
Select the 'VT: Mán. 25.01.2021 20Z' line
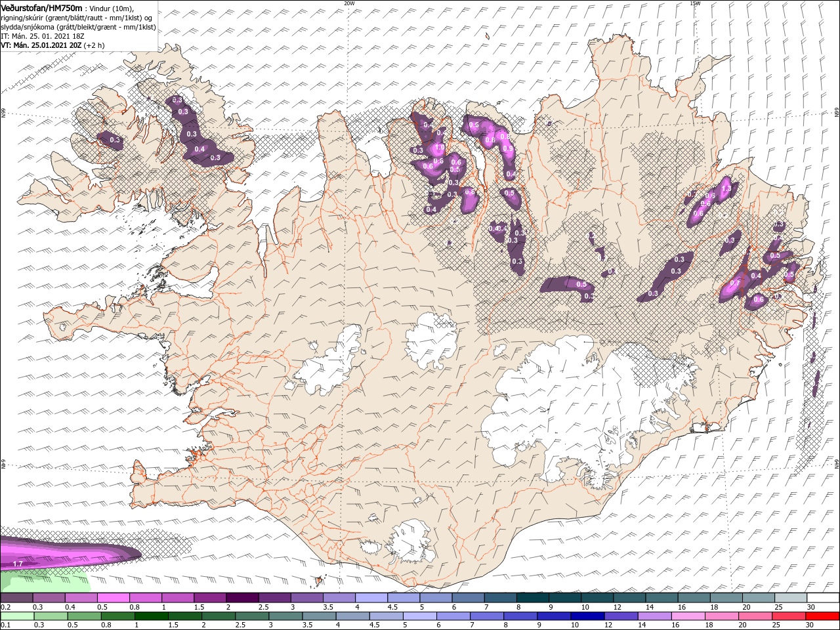pyautogui.click(x=41, y=46)
